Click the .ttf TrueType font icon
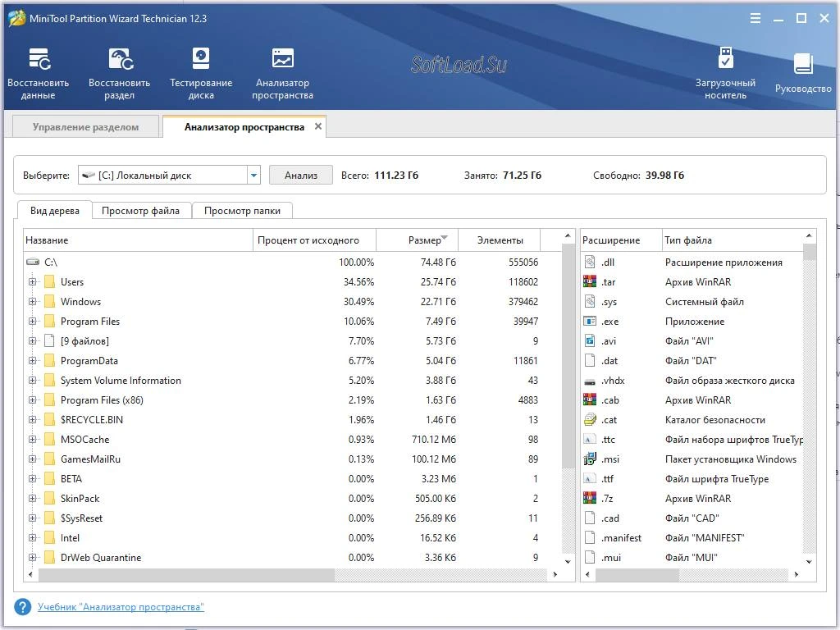Screen dimensions: 840x630 point(590,479)
